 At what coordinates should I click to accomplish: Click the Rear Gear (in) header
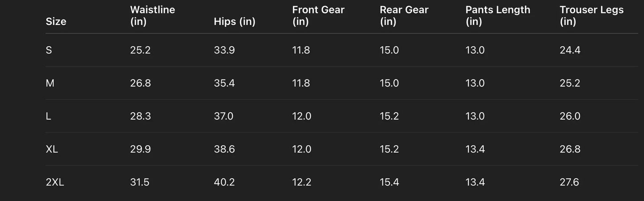404,16
